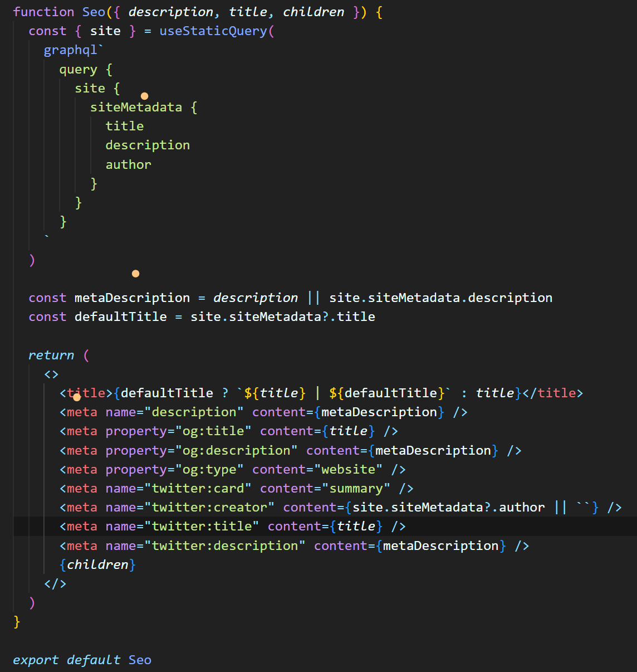Click the "export" keyword

(36, 660)
